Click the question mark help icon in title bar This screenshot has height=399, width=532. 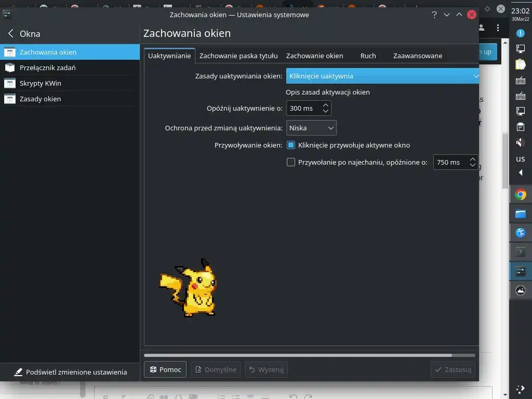(x=434, y=15)
